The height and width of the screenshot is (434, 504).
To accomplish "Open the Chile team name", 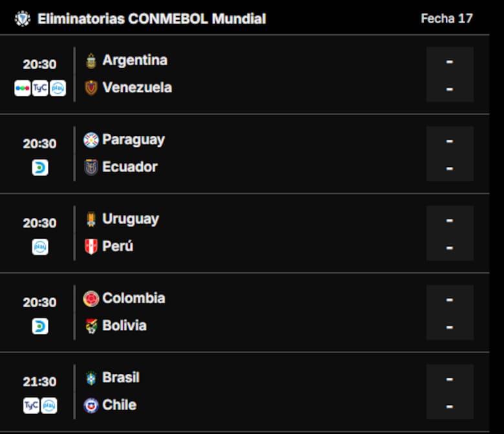I will pos(120,405).
